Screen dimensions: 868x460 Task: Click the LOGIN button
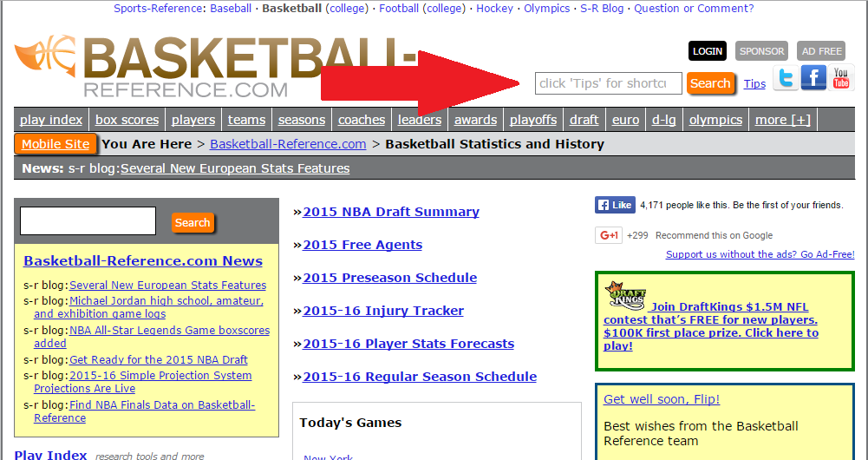[x=708, y=51]
